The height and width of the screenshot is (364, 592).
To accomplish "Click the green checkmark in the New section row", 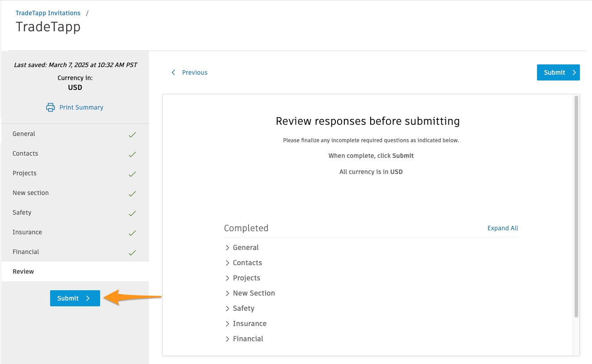I will [x=132, y=193].
